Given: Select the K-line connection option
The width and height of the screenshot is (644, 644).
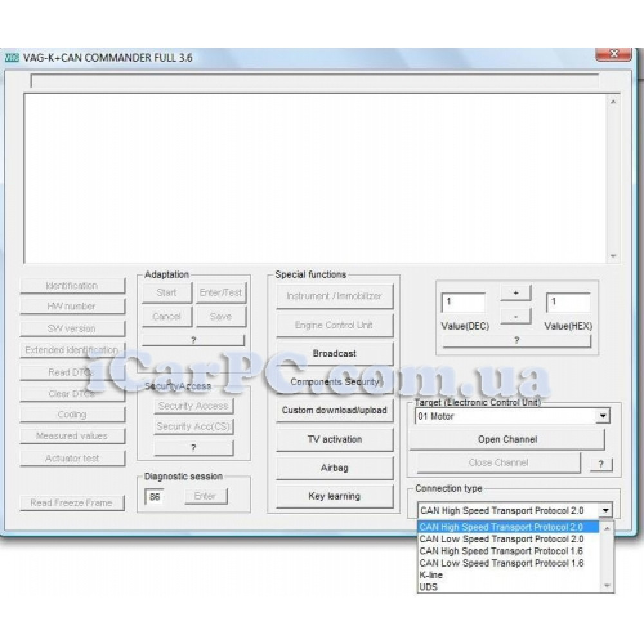Looking at the screenshot, I should (509, 575).
